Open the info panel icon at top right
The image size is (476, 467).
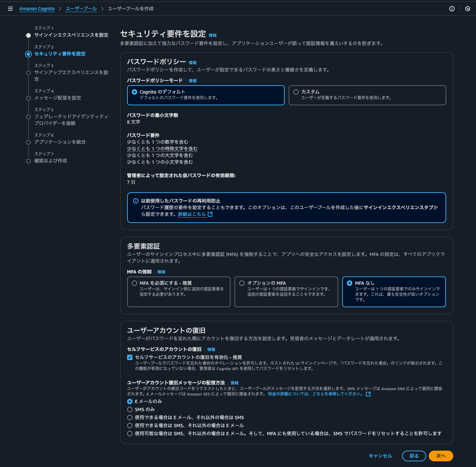tap(452, 9)
